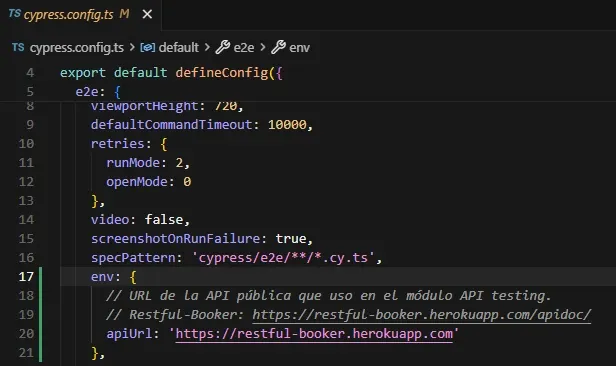Click the true value on line 15
The height and width of the screenshot is (366, 616).
(291, 239)
